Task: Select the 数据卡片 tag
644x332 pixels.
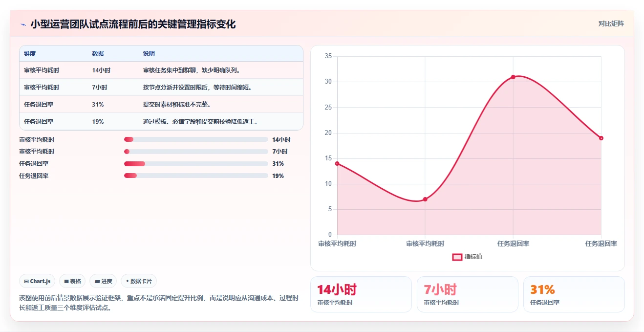Action: tap(139, 281)
